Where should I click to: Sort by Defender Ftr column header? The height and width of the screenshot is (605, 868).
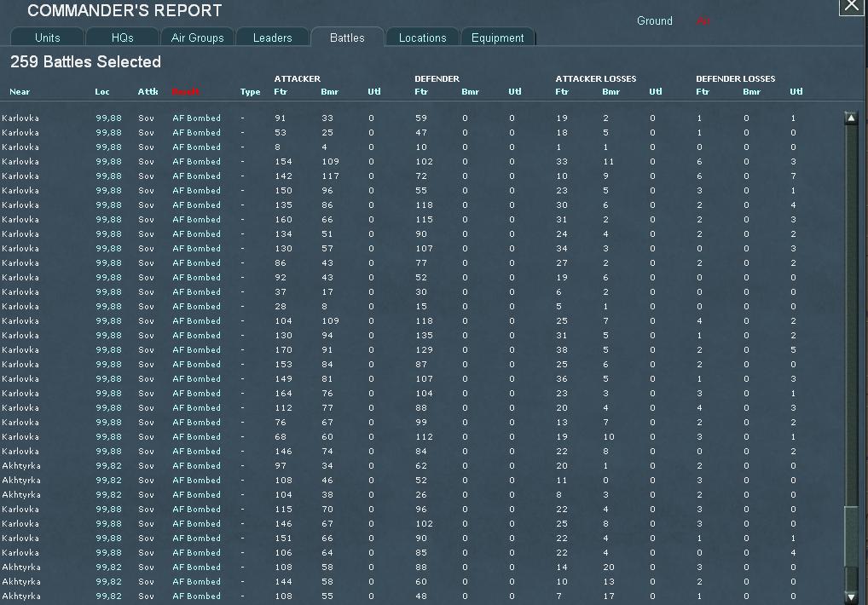[421, 92]
